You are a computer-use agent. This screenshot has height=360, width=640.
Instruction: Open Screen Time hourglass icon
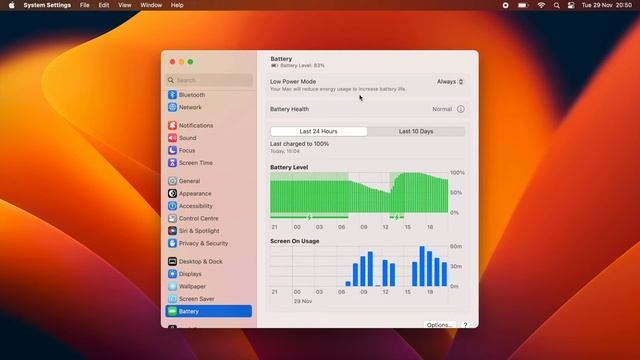click(172, 163)
